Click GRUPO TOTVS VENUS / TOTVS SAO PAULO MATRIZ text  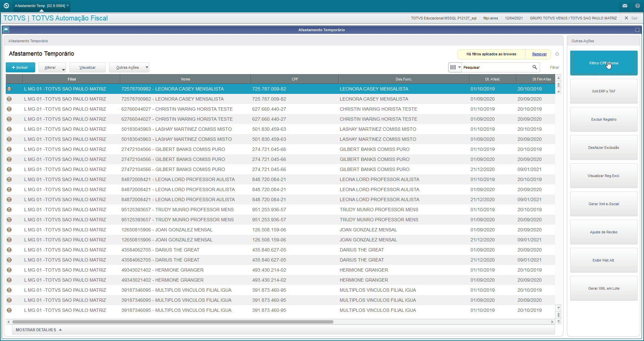coord(573,18)
